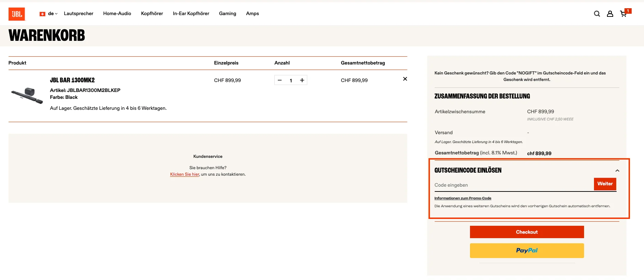644x280 pixels.
Task: Open the 'de' language dropdown
Action: tap(53, 14)
